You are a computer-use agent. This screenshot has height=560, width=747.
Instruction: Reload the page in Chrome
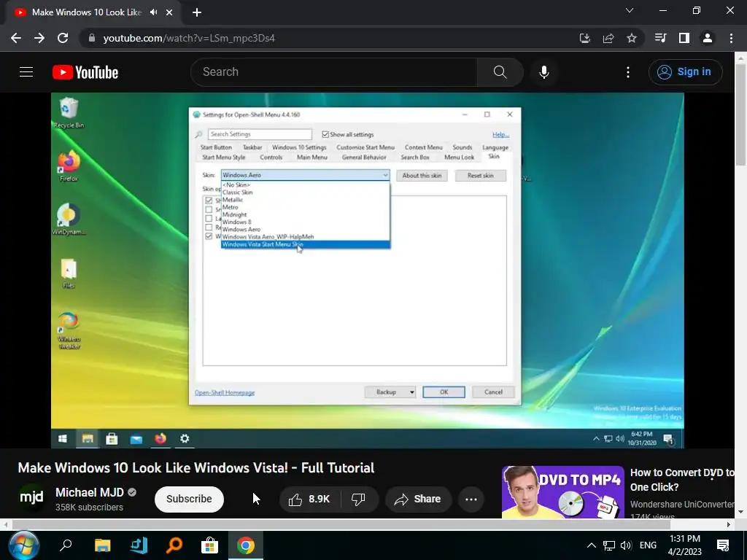coord(63,38)
